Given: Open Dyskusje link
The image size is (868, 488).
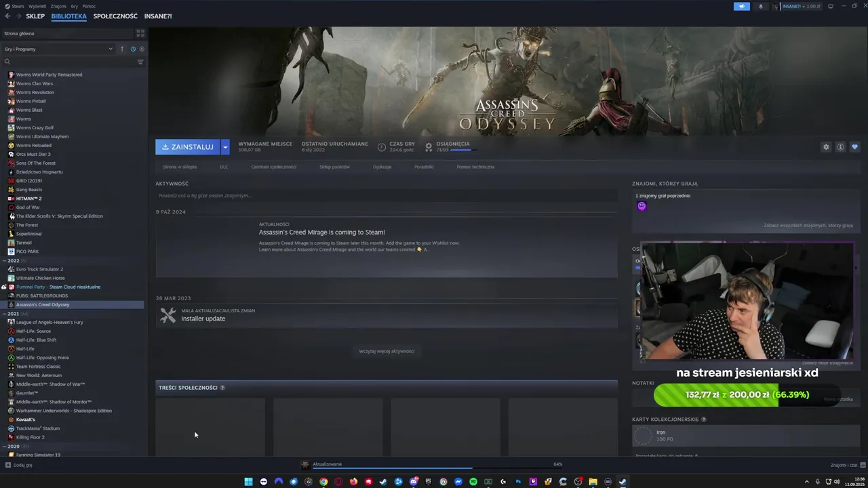Looking at the screenshot, I should click(x=382, y=167).
